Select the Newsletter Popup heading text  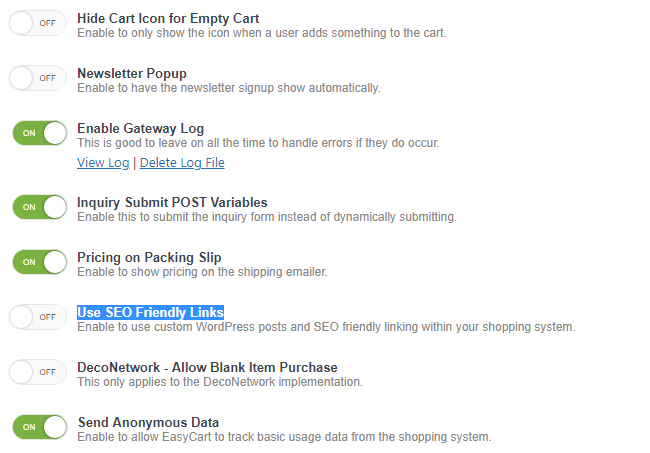point(131,73)
